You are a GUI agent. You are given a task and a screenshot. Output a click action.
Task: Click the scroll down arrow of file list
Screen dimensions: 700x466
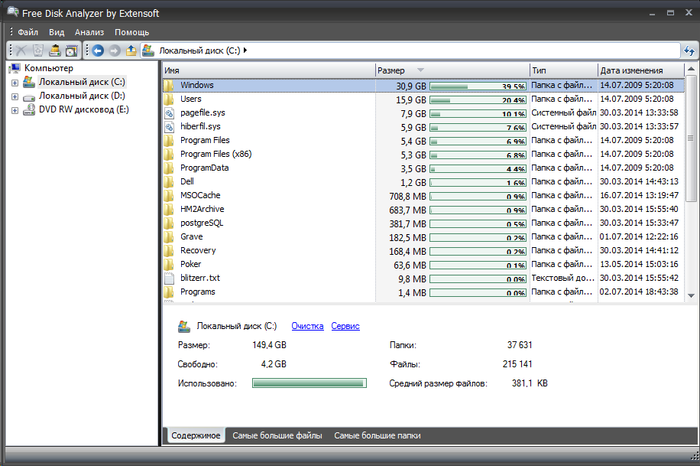pos(691,295)
